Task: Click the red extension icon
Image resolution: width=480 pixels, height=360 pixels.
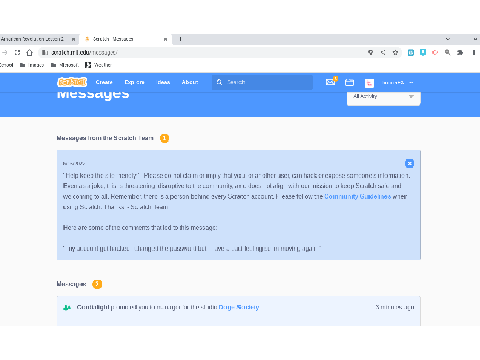Action: tap(435, 52)
